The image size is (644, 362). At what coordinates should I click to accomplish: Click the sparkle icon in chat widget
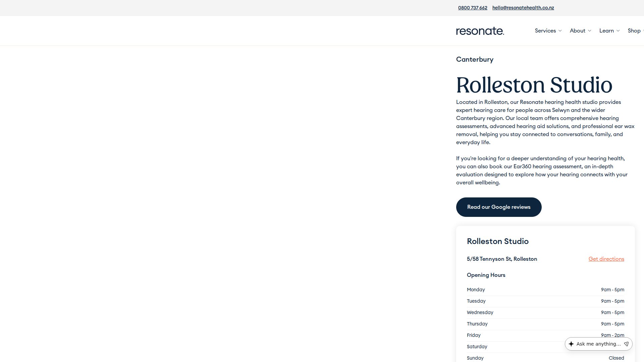(x=571, y=344)
